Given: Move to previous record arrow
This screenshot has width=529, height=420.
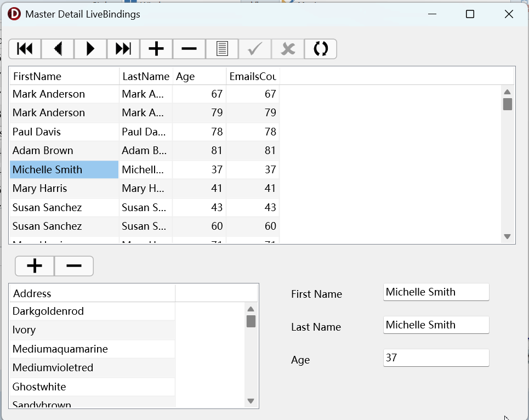Looking at the screenshot, I should (58, 49).
